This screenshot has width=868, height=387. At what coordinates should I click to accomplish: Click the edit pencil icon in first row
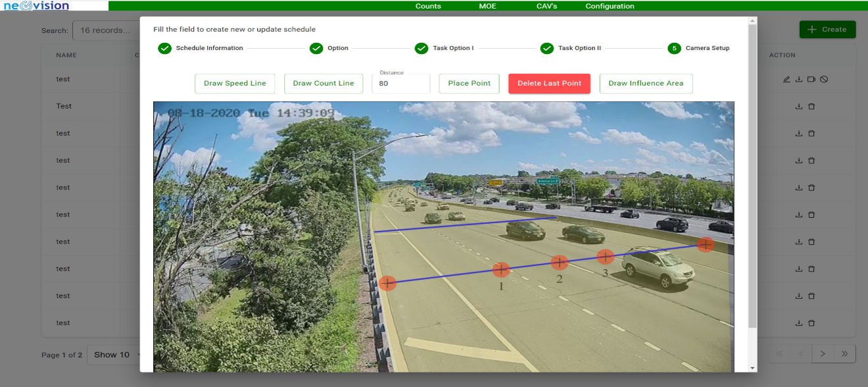(786, 80)
